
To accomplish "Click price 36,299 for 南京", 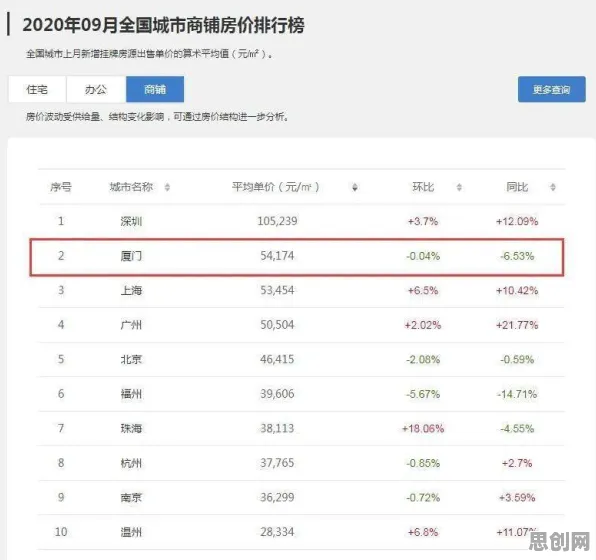I will click(277, 497).
